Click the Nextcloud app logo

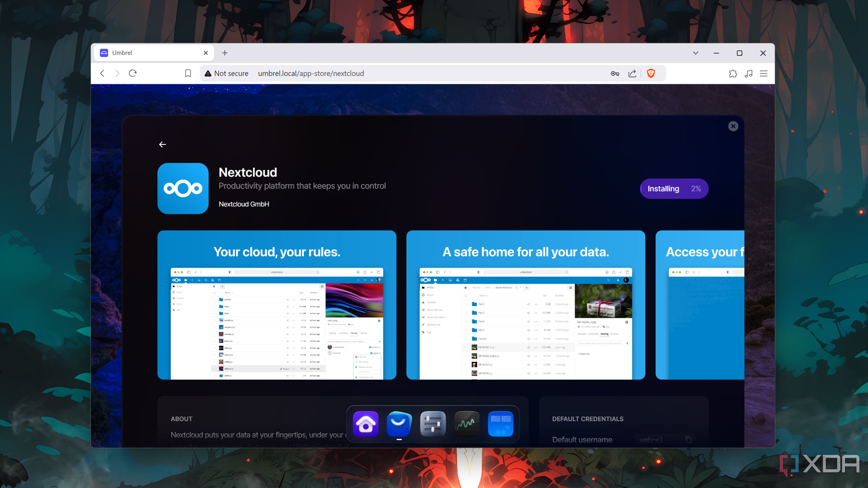pos(183,188)
